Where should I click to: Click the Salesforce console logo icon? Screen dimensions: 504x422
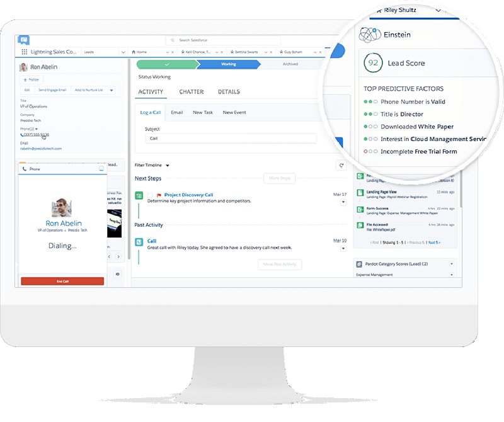(24, 40)
